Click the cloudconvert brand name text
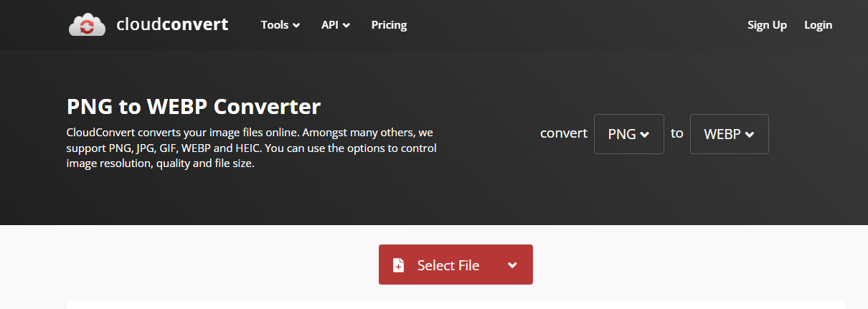The height and width of the screenshot is (309, 868). [x=172, y=24]
